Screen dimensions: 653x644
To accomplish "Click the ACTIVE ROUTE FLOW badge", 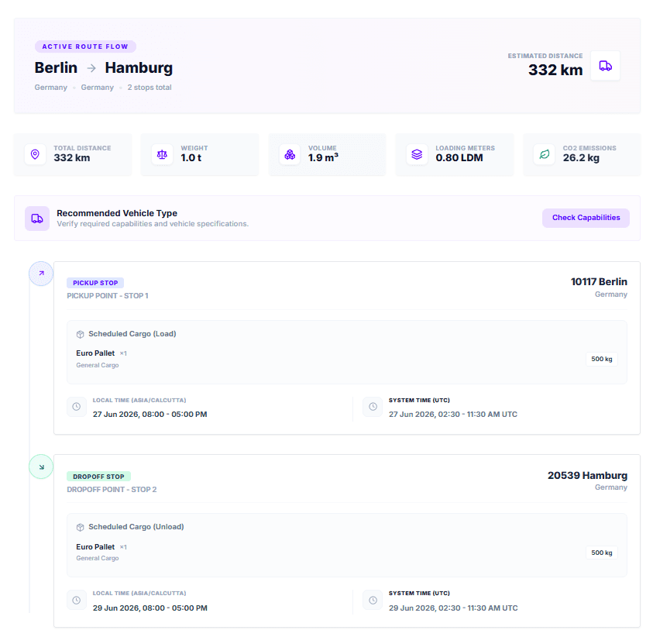I will coord(85,46).
